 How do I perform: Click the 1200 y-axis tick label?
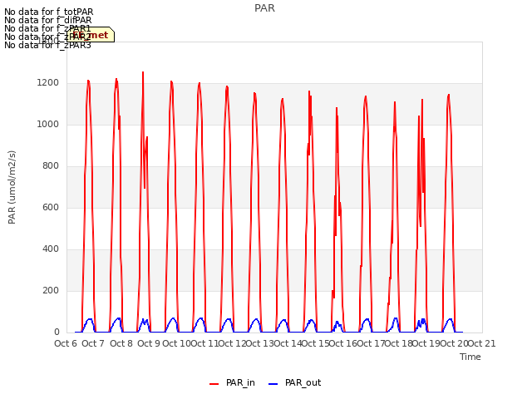tap(48, 83)
